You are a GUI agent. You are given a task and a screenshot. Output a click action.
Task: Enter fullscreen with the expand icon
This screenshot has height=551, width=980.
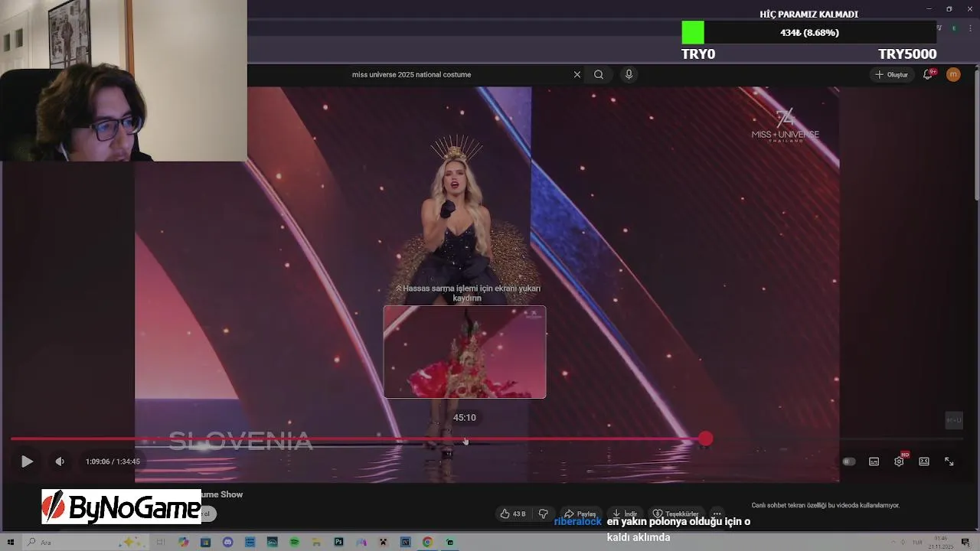tap(949, 461)
